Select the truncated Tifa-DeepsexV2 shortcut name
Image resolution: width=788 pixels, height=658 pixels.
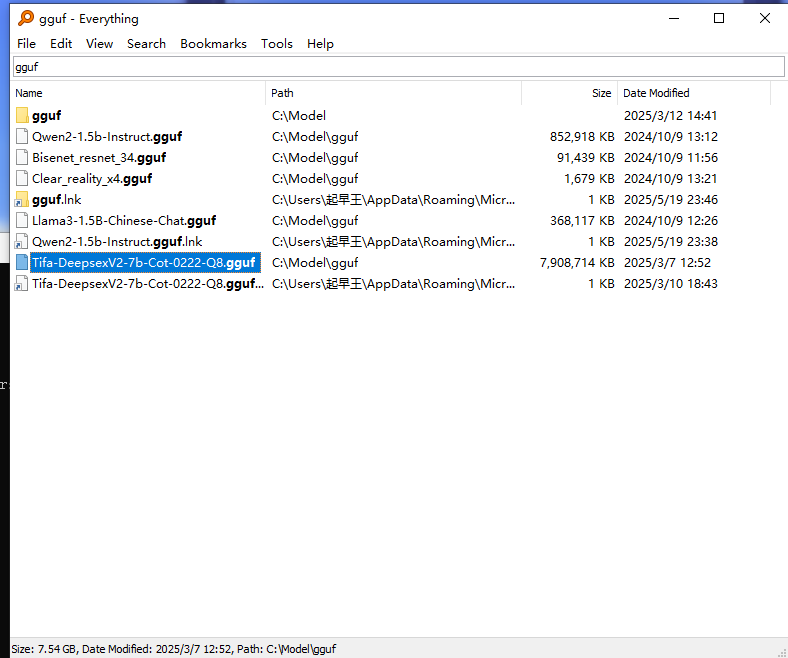147,284
